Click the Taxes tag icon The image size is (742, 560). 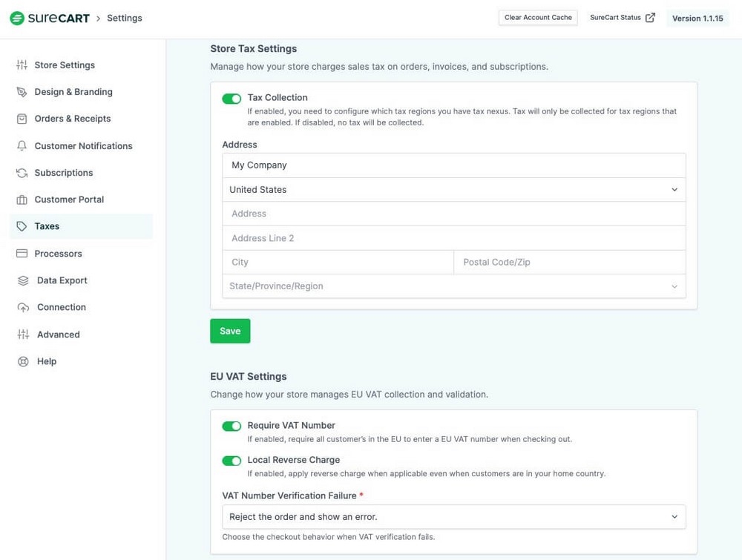tap(22, 226)
